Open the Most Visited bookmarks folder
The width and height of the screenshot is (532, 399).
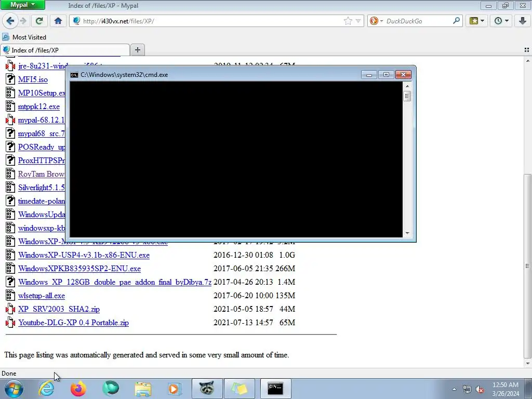[x=24, y=37]
